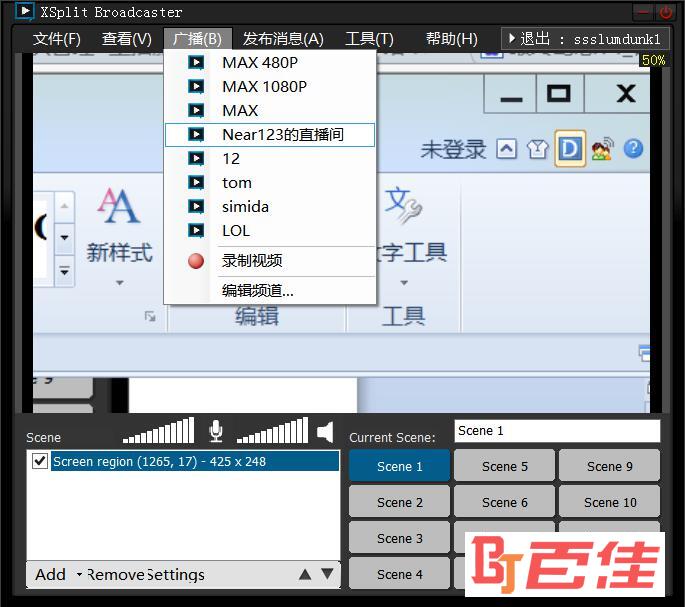Mute the microphone icon

point(216,431)
